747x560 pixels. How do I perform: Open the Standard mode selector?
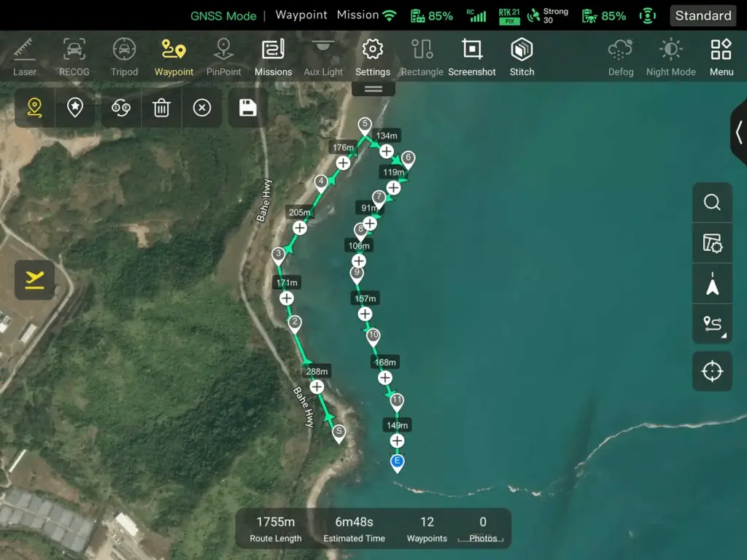703,15
